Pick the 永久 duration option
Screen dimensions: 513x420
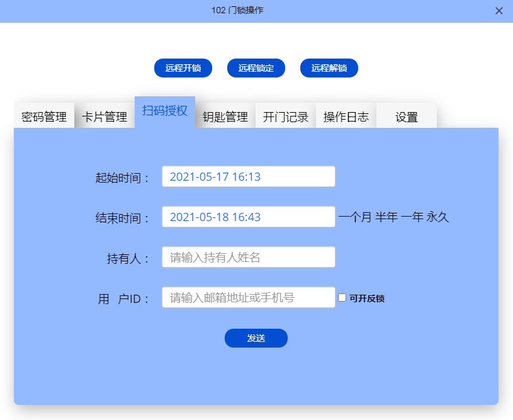[x=437, y=217]
